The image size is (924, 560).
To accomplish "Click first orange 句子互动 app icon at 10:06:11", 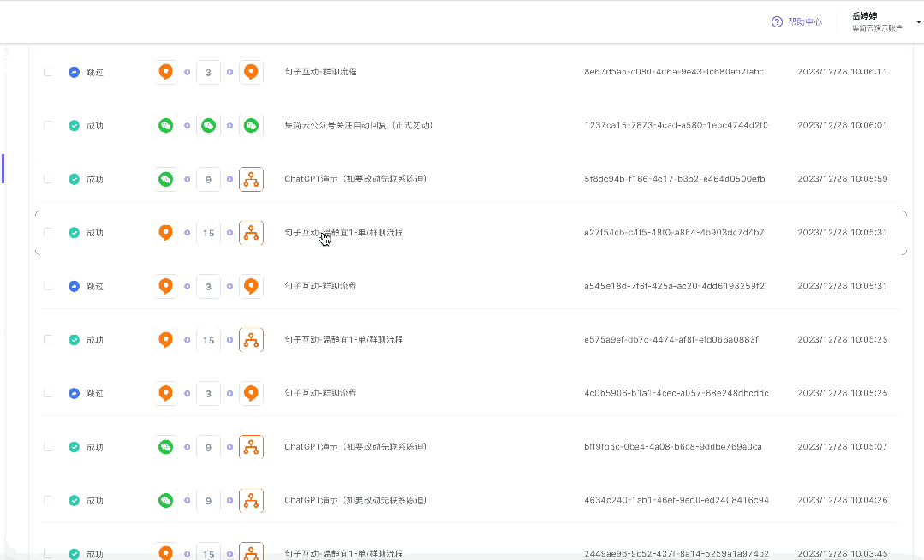I will [165, 72].
